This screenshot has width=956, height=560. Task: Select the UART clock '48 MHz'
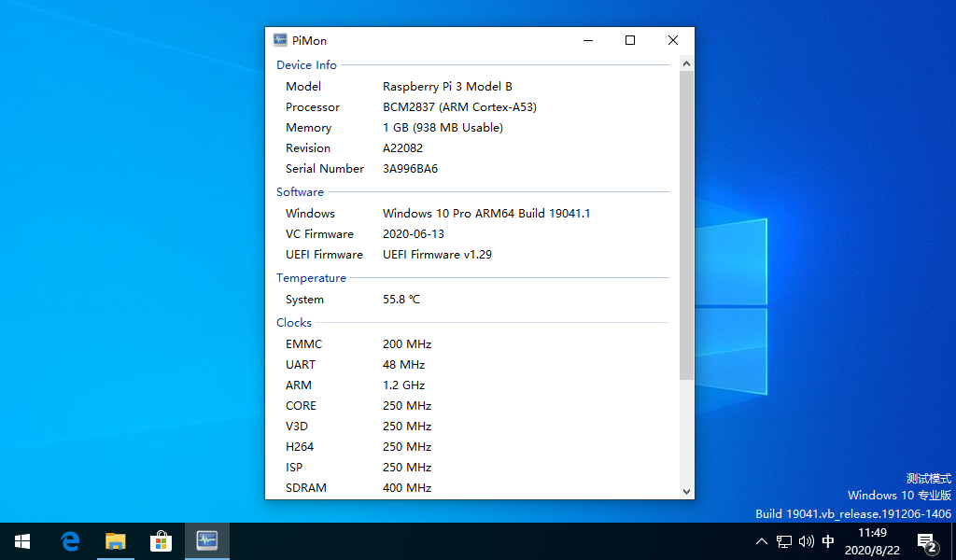click(x=403, y=365)
